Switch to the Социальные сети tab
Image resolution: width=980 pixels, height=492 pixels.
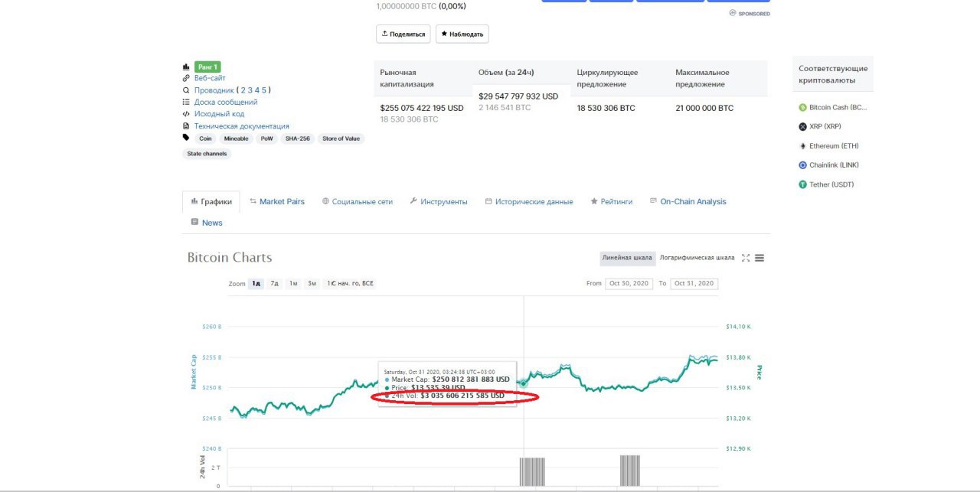(x=357, y=202)
